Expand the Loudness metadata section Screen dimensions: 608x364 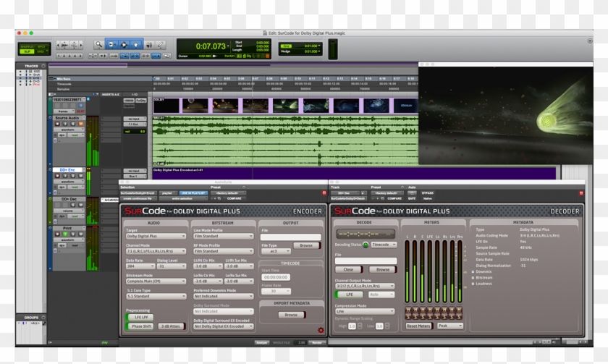click(x=473, y=283)
